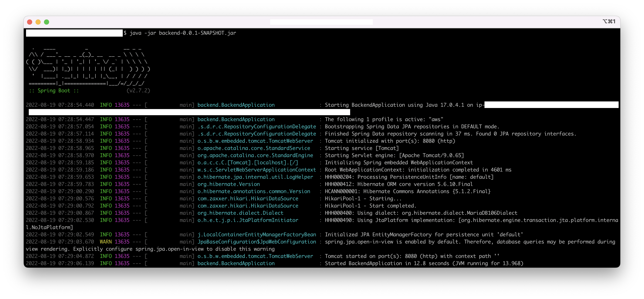Viewport: 644px width, 299px height.
Task: Click the ⌥⌘1 shortcut indicator in title bar
Action: [x=609, y=22]
